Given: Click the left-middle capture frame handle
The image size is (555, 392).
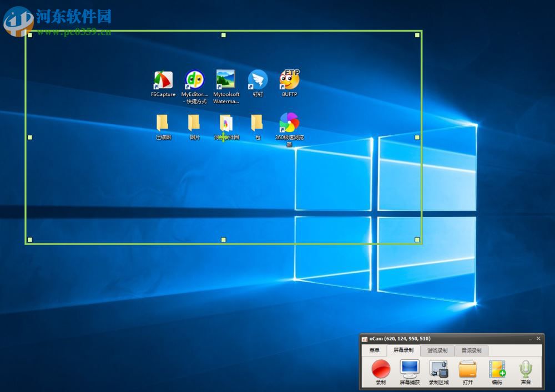Looking at the screenshot, I should (30, 137).
